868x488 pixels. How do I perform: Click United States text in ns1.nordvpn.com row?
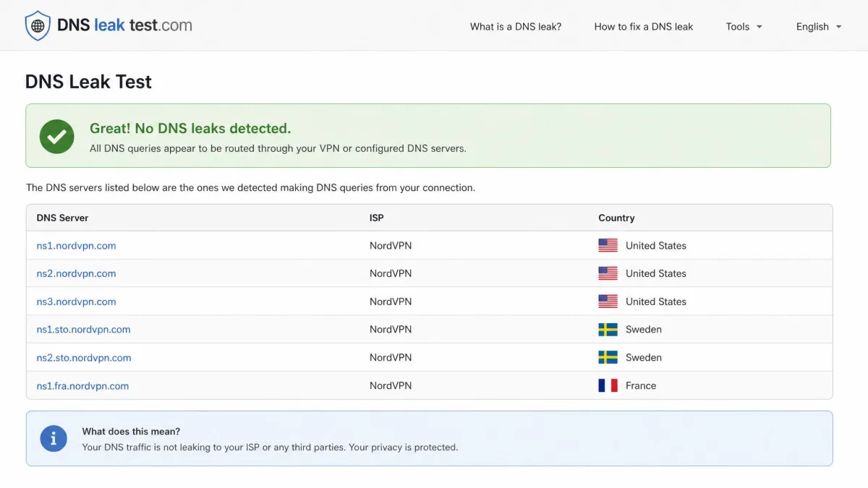click(656, 246)
